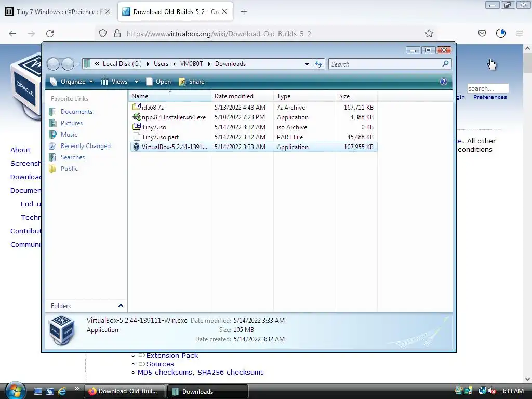
Task: Click the VirtualBox thumbnail in details pane
Action: (61, 330)
